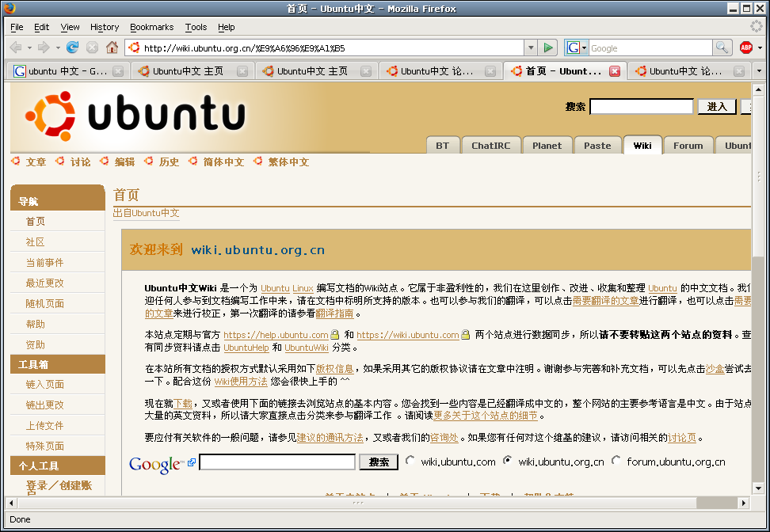Close the 'ubuntu 中文 - G...' tab
The width and height of the screenshot is (770, 532).
click(118, 71)
